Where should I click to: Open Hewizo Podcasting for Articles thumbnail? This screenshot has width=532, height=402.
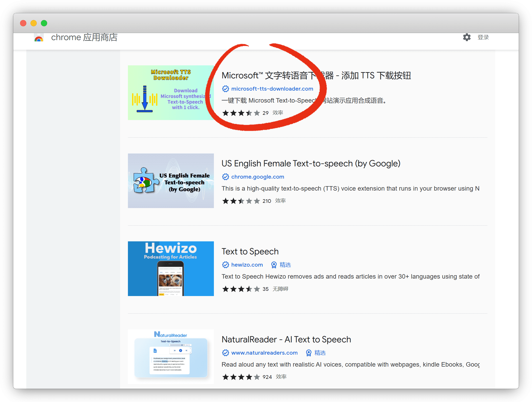(171, 268)
